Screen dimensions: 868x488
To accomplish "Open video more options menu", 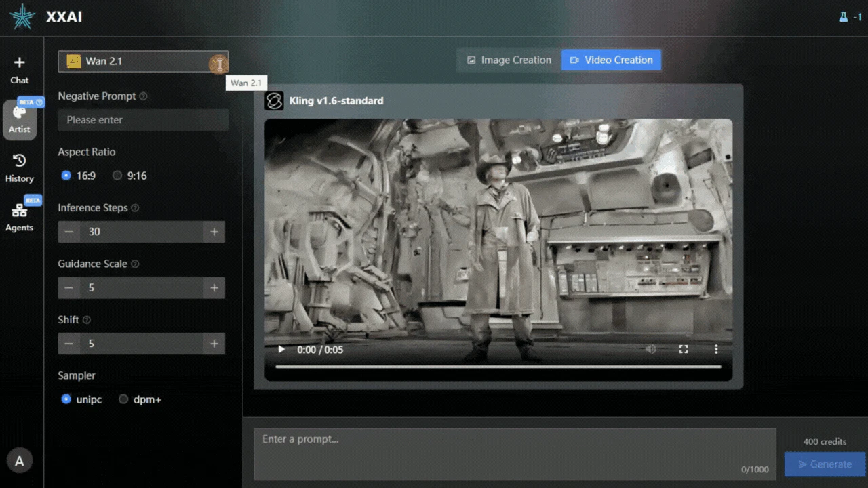I will pyautogui.click(x=715, y=349).
